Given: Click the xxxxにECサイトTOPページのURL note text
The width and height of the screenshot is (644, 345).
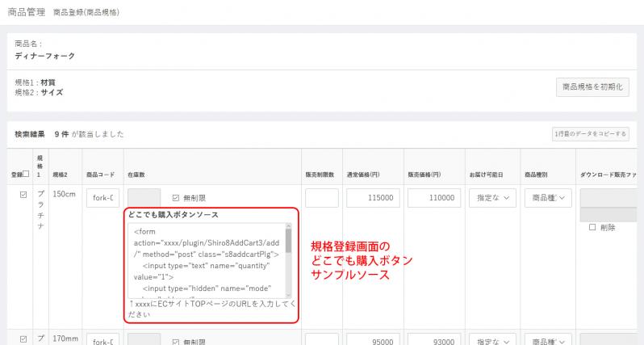Looking at the screenshot, I should pyautogui.click(x=211, y=309).
